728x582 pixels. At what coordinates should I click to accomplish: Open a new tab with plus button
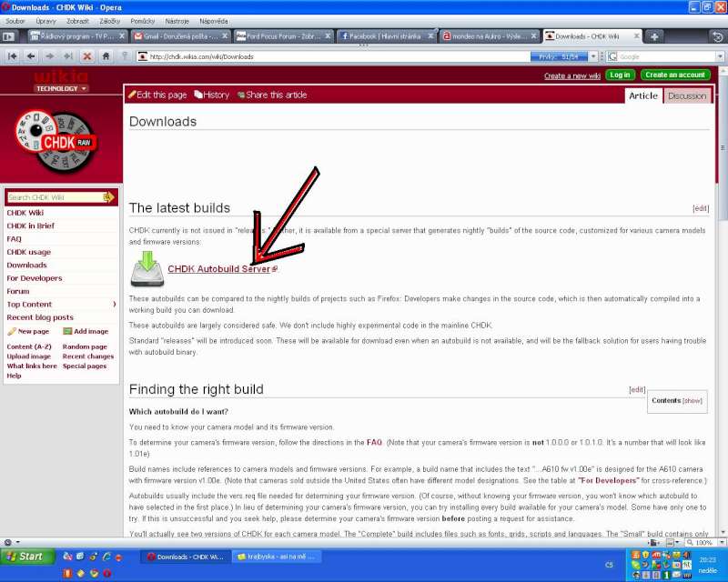click(654, 36)
